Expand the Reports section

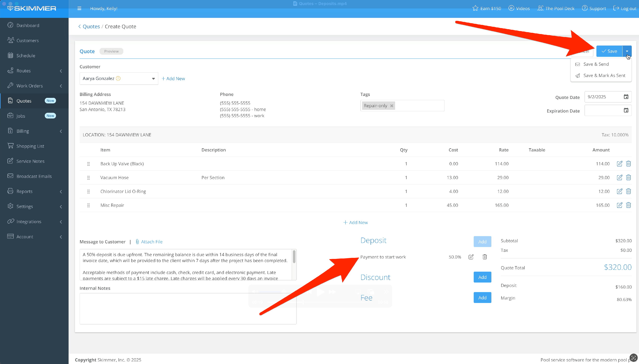coord(34,191)
